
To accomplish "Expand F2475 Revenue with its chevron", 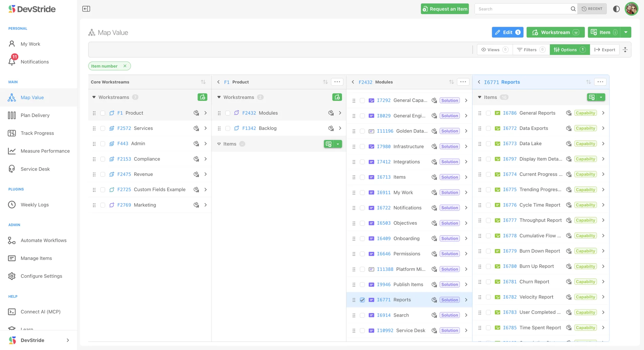I will tap(205, 174).
